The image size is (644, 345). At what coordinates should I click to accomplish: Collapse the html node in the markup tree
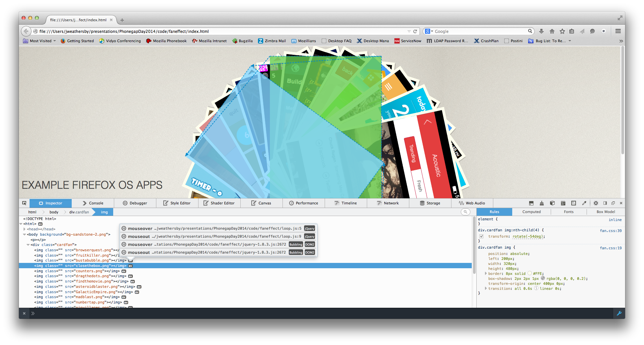[x=21, y=224]
